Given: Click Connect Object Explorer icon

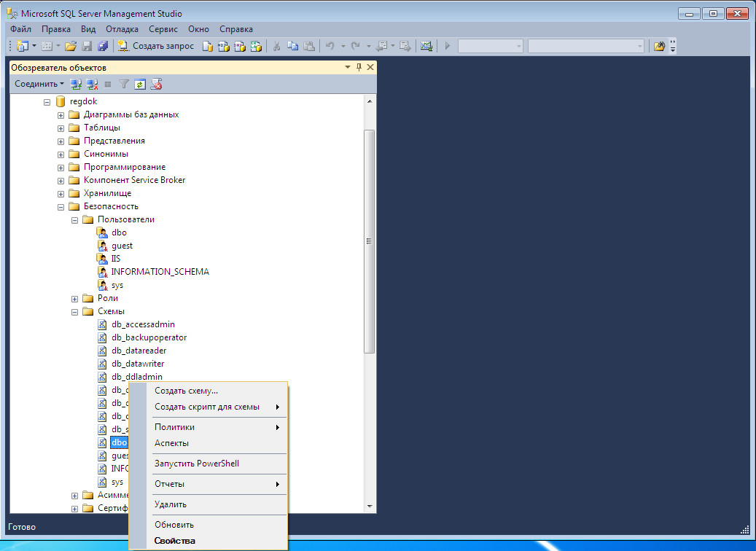Looking at the screenshot, I should [76, 84].
